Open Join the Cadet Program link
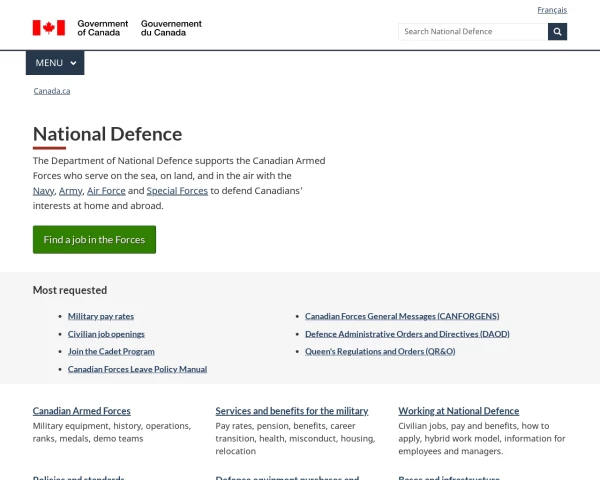The image size is (600, 480). click(111, 351)
